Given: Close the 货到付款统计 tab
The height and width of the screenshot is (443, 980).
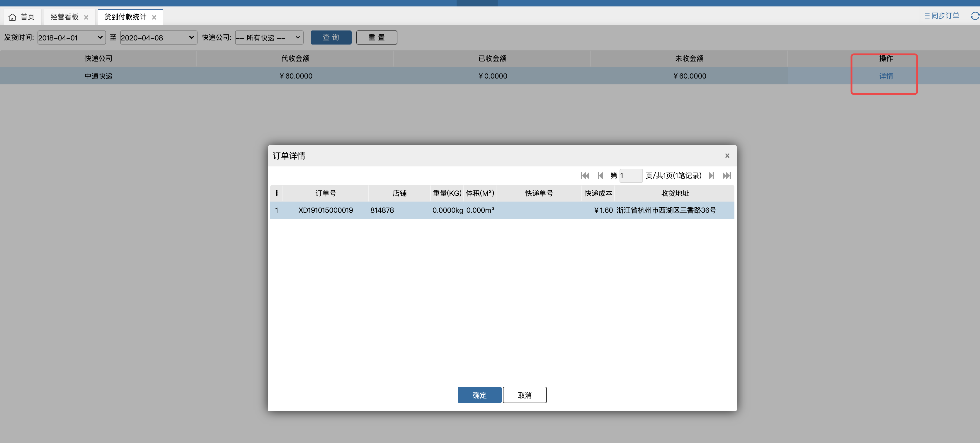Looking at the screenshot, I should (154, 18).
